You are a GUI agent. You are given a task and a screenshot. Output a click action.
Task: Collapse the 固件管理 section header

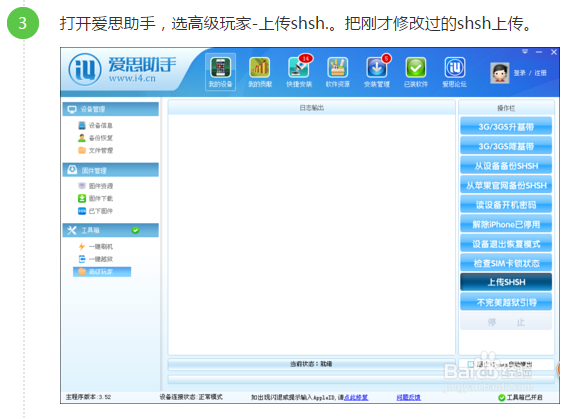point(111,170)
